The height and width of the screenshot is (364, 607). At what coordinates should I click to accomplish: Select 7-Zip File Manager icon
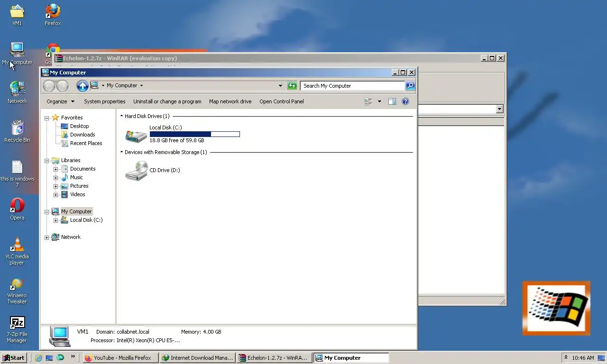click(x=17, y=329)
